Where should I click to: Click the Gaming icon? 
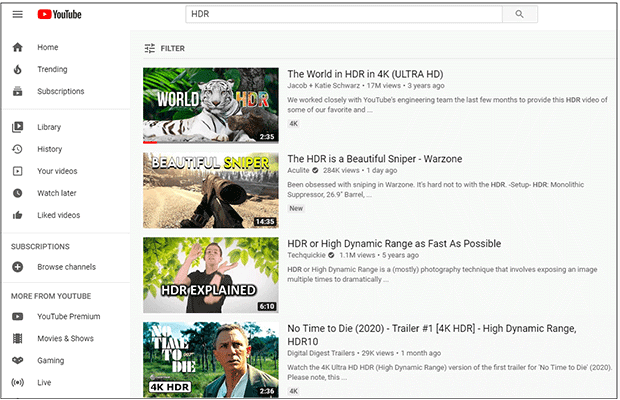pyautogui.click(x=17, y=360)
